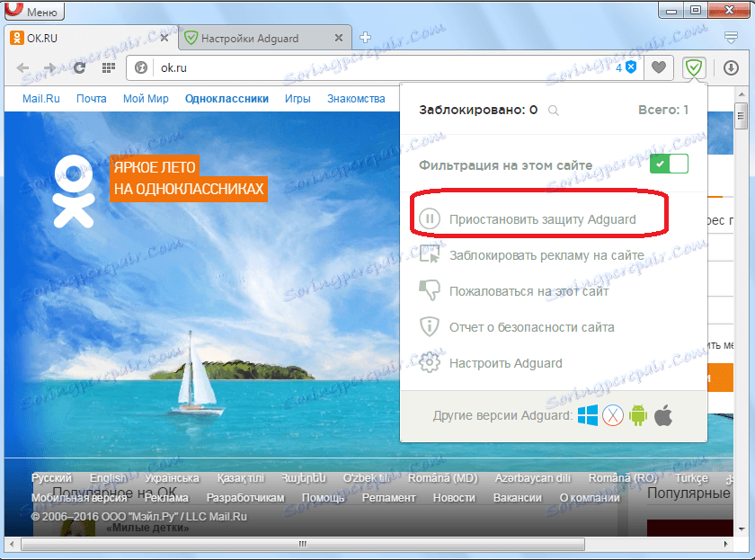Choose O'zbek tili language
Viewport: 755px width, 560px height.
pyautogui.click(x=367, y=478)
